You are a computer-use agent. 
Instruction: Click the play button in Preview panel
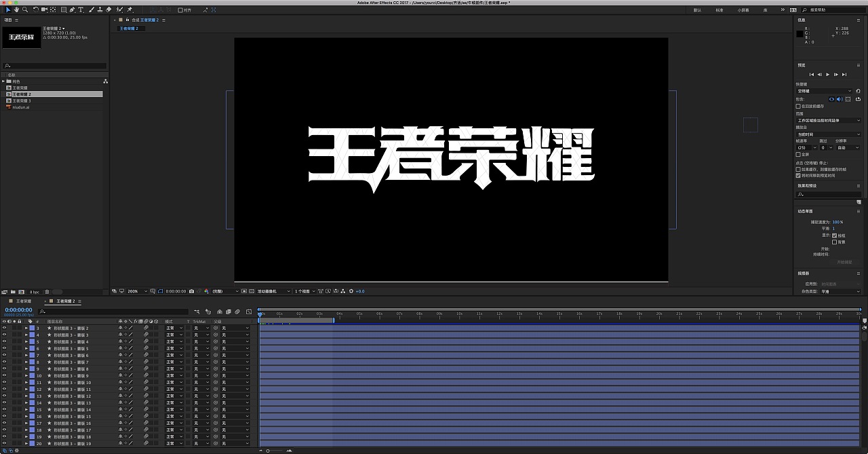point(827,75)
